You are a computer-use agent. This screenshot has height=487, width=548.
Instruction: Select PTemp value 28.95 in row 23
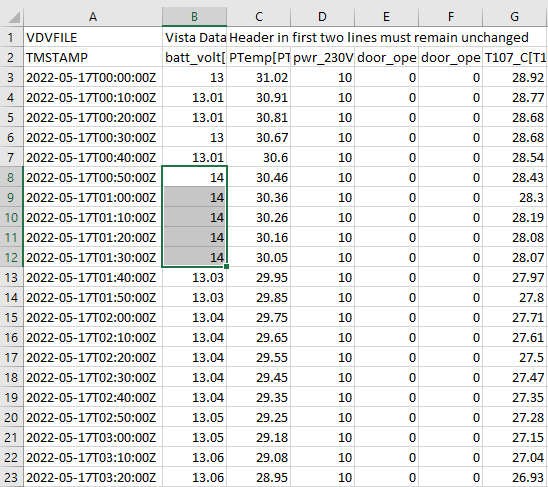point(259,477)
